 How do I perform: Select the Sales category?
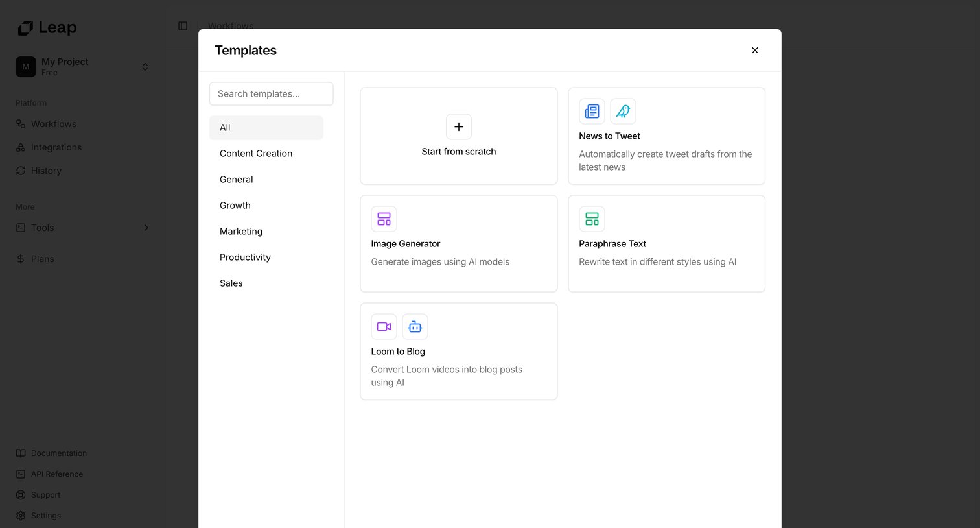(x=266, y=283)
